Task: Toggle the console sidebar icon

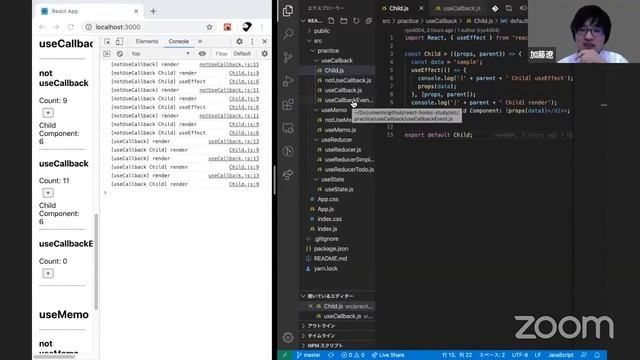Action: coord(107,54)
